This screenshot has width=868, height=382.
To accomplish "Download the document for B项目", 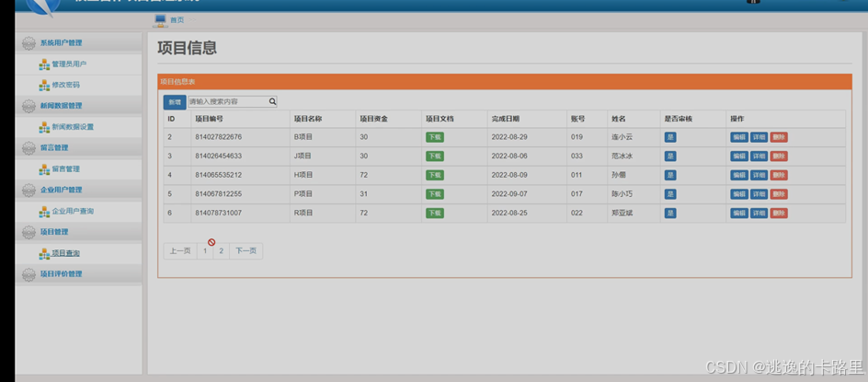I will point(435,137).
